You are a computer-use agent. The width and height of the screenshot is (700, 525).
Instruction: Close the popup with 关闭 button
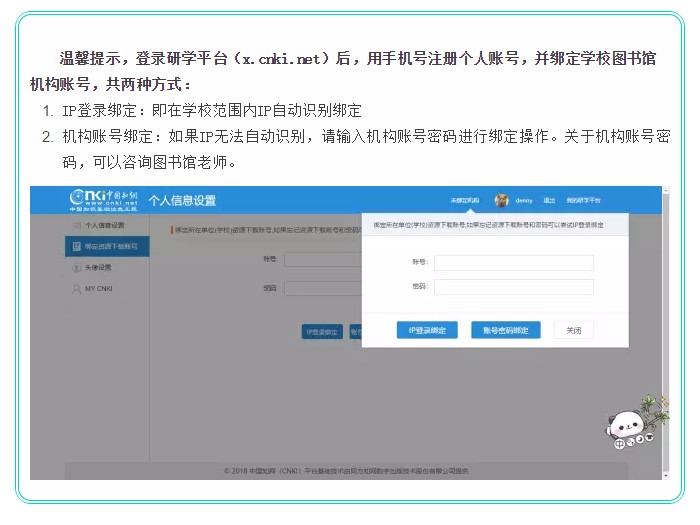(x=573, y=330)
